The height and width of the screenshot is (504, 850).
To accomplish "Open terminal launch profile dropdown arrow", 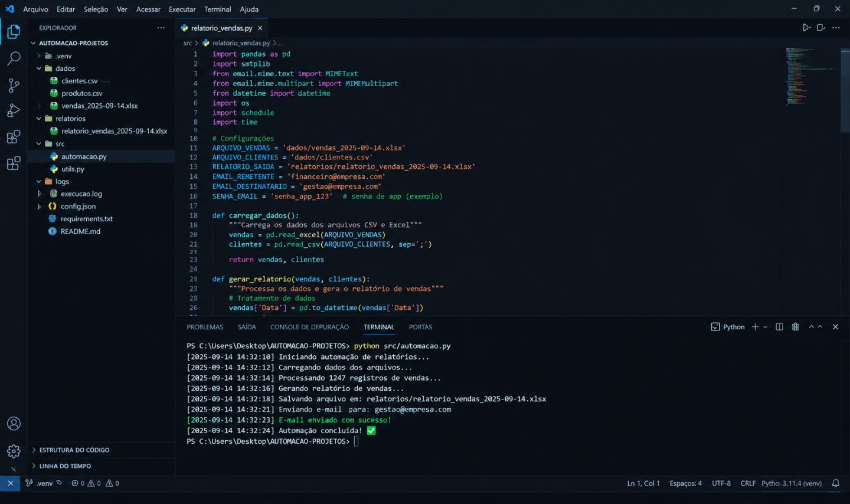I will point(766,327).
